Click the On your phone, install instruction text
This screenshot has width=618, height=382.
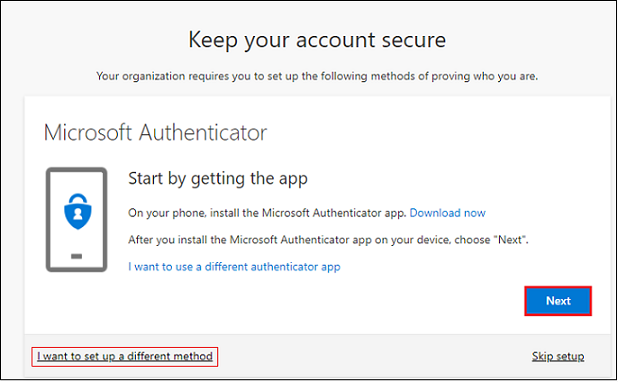click(x=267, y=213)
